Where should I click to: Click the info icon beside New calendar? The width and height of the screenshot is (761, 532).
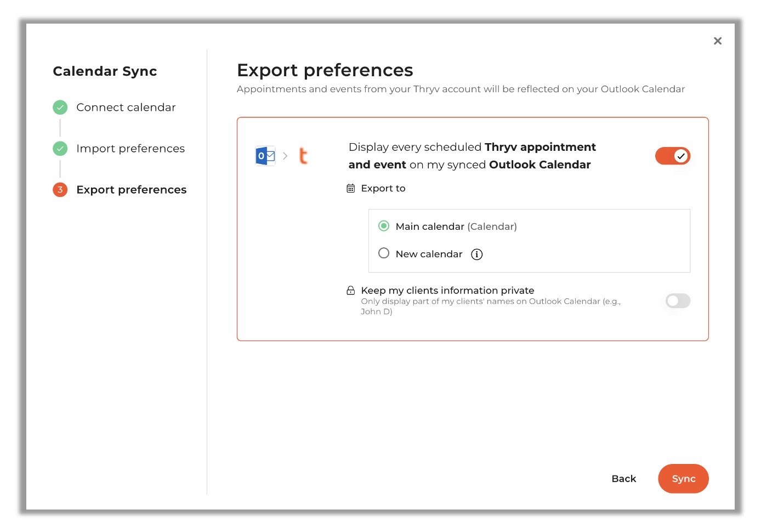click(x=477, y=254)
